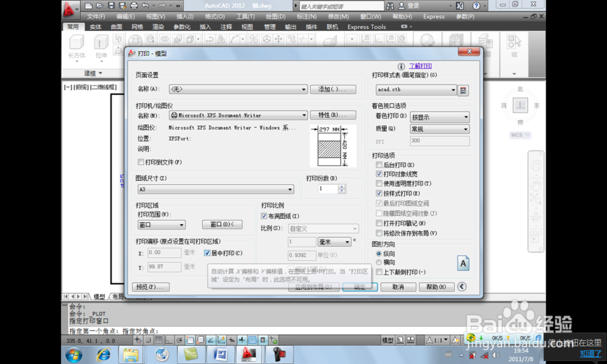Viewport: 607px width, 364px height.
Task: Click the keyword search input field
Action: coord(341,6)
